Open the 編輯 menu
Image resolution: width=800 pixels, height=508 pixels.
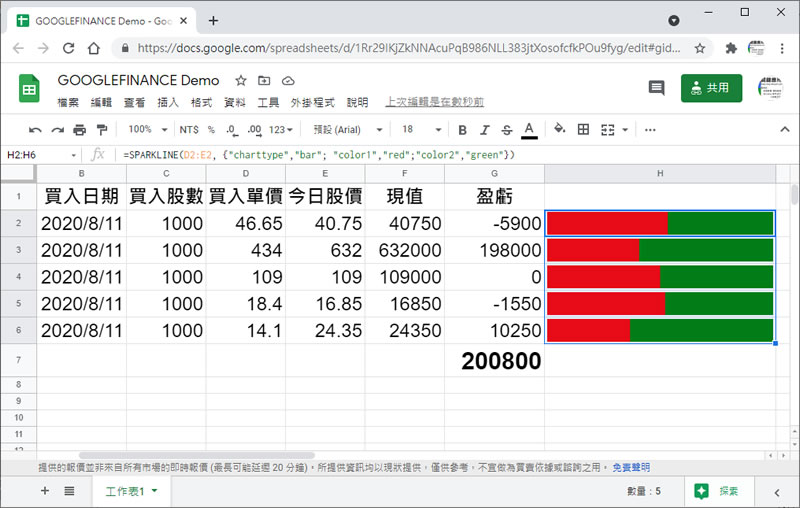tap(101, 103)
